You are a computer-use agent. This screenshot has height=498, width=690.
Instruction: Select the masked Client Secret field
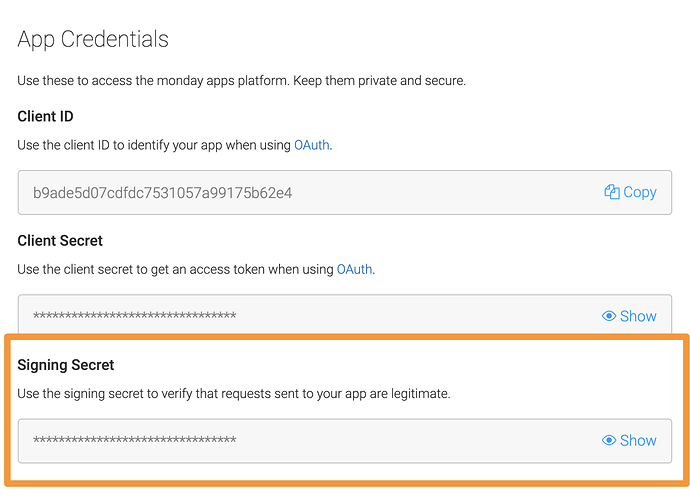click(x=345, y=314)
